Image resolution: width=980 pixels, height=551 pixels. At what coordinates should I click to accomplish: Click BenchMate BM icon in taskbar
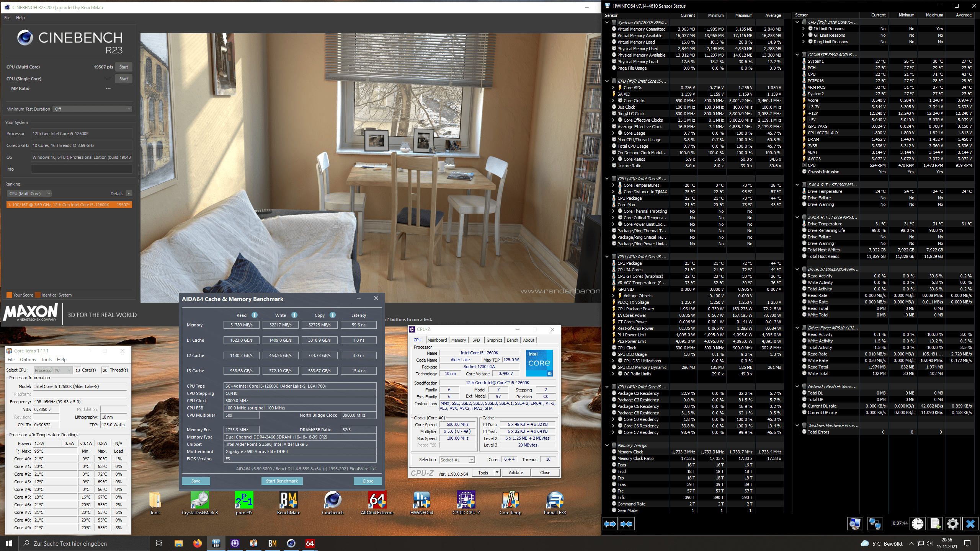pos(272,543)
